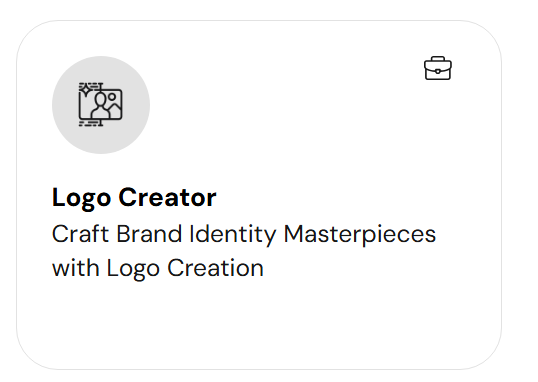538x382 pixels.
Task: Click the word 'Identity' in the description
Action: click(x=233, y=235)
